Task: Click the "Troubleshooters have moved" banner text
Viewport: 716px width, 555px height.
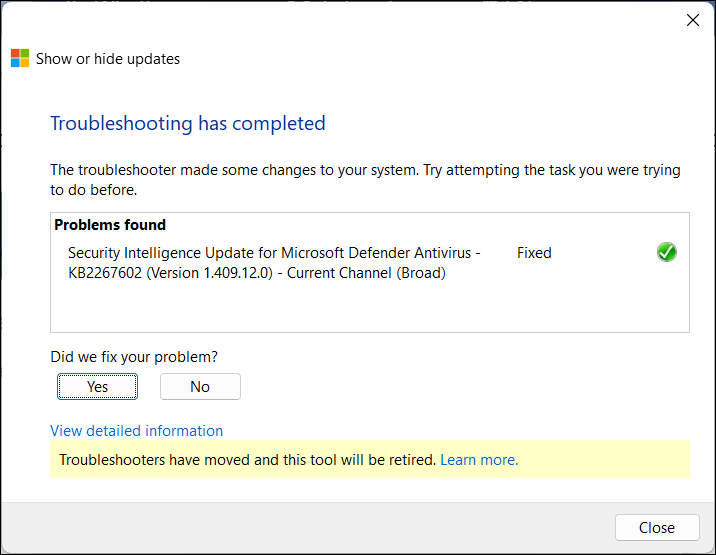Action: pos(247,460)
